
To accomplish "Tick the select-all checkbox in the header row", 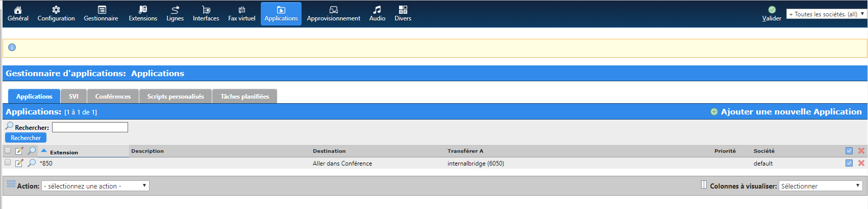I will coord(8,150).
